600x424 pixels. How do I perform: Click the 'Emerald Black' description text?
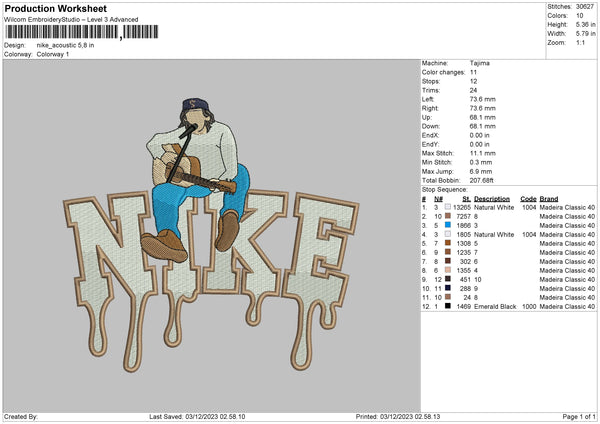click(x=495, y=307)
